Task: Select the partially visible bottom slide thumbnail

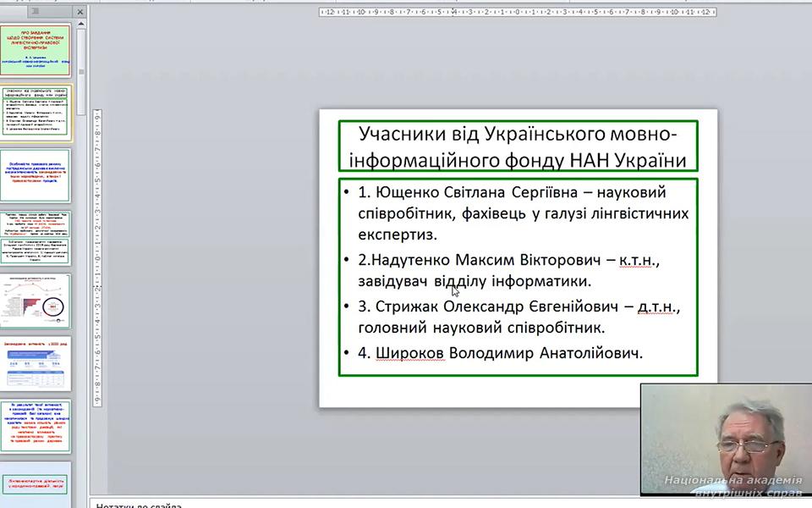Action: pyautogui.click(x=36, y=485)
